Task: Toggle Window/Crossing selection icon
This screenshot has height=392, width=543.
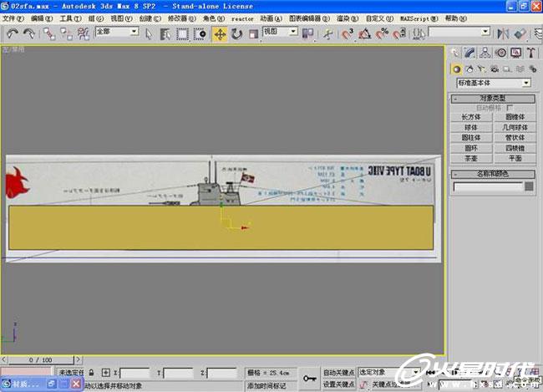Action: (x=200, y=34)
